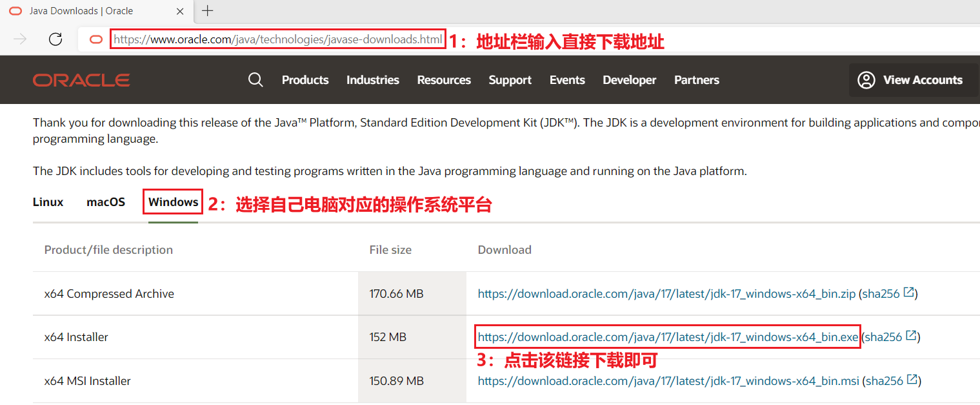Click the Oracle logo
Image resolution: width=980 pixels, height=405 pixels.
coord(81,79)
